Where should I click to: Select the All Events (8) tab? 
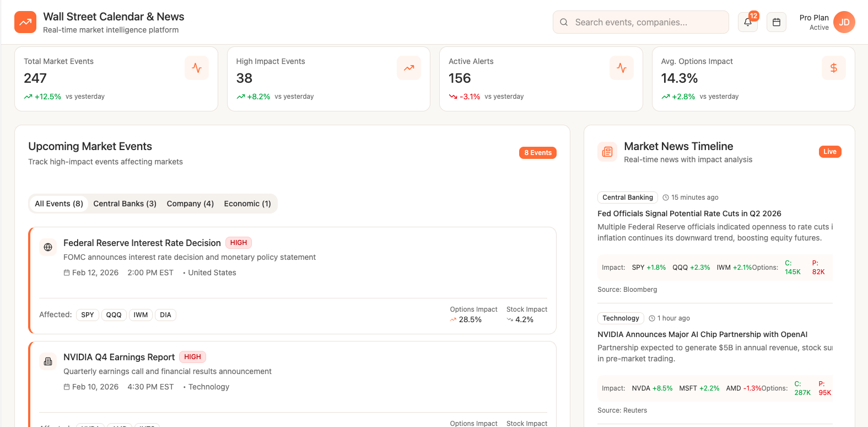coord(59,204)
